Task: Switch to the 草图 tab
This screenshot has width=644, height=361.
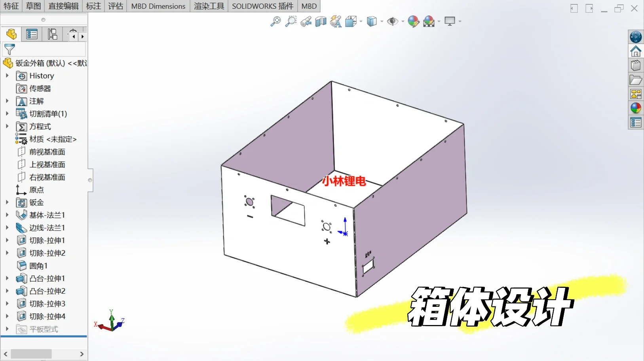Action: (x=33, y=6)
